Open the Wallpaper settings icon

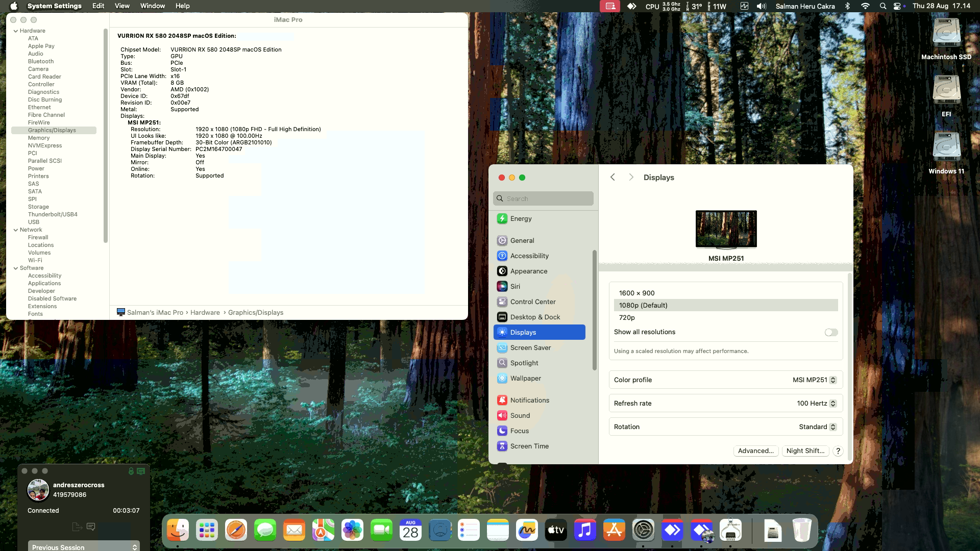pyautogui.click(x=502, y=379)
